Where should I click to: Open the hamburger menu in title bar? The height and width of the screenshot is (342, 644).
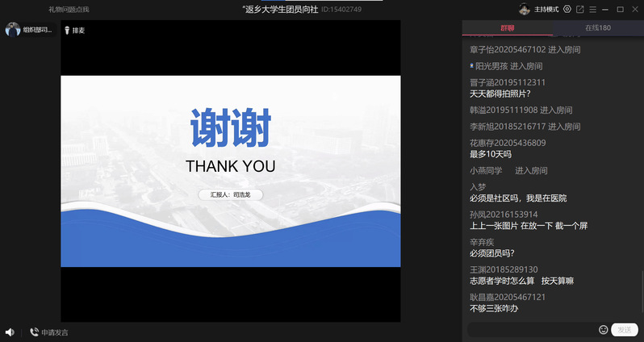pos(593,9)
